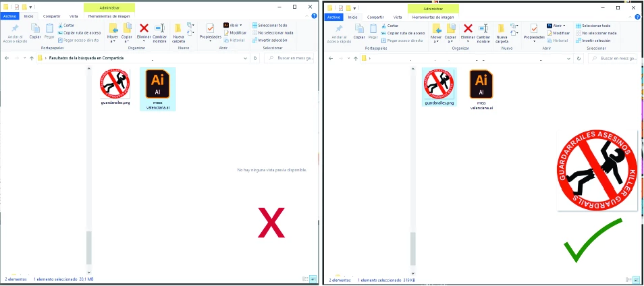Open Vista tab in right window
The image size is (644, 286).
398,17
